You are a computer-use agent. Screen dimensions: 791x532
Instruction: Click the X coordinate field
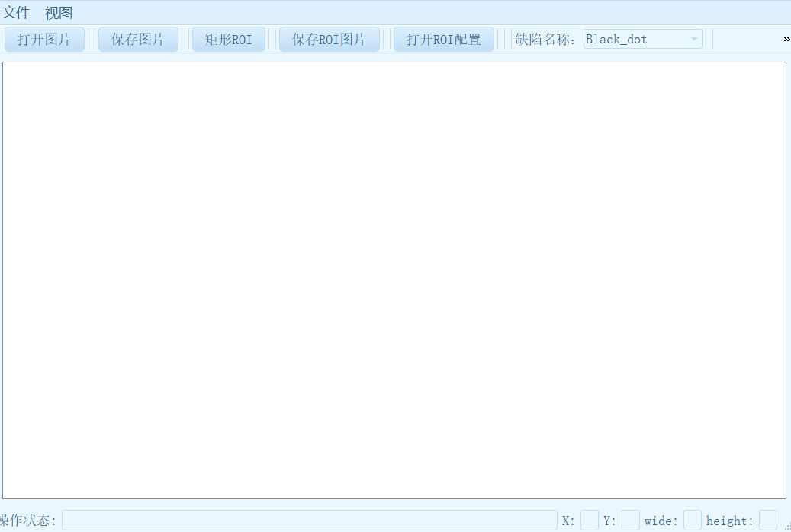[x=589, y=521]
